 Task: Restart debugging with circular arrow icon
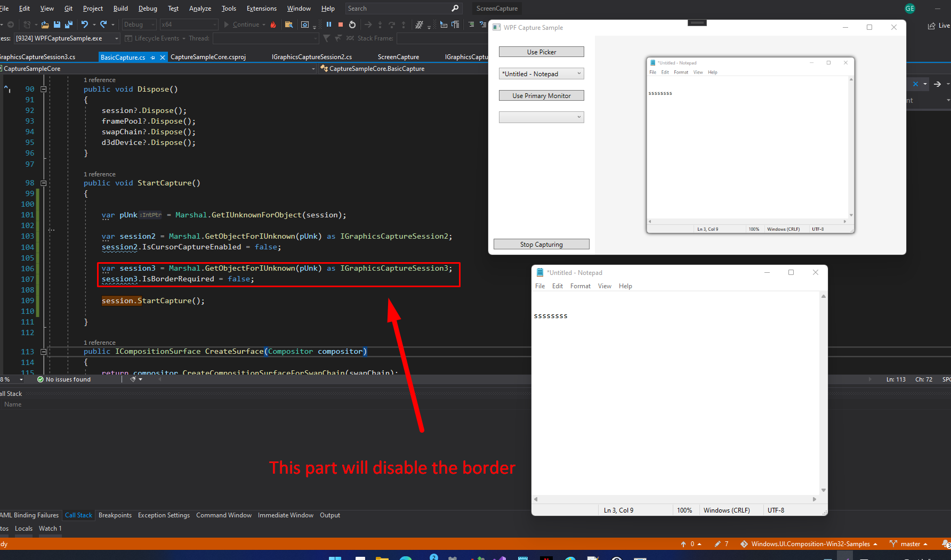tap(352, 25)
